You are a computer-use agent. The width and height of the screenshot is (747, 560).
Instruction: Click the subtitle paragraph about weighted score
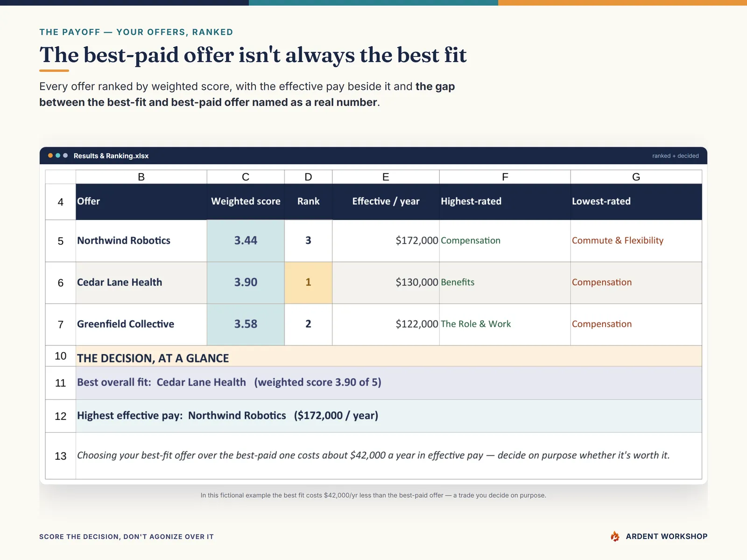(x=247, y=94)
